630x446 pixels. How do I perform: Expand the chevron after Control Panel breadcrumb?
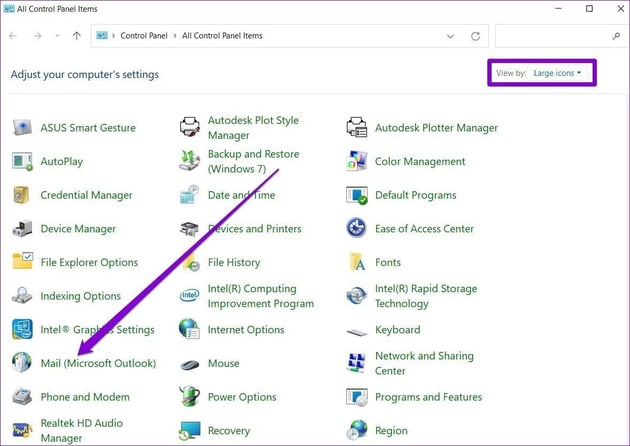point(175,36)
